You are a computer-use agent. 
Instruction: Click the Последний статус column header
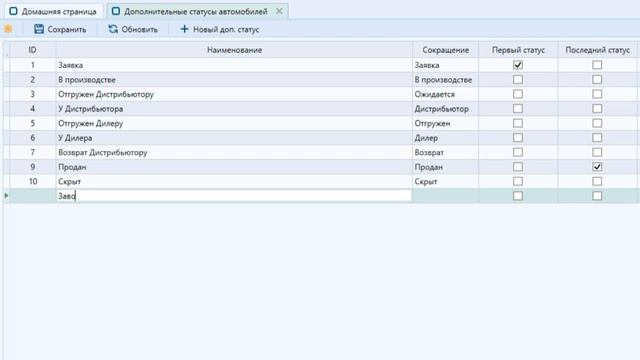pyautogui.click(x=597, y=50)
